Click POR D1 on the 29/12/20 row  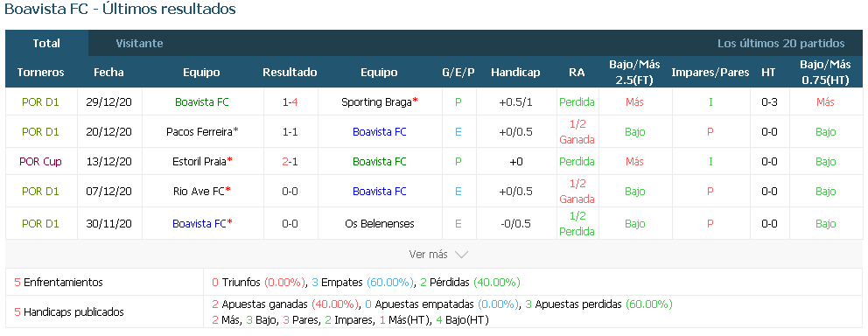coord(40,101)
